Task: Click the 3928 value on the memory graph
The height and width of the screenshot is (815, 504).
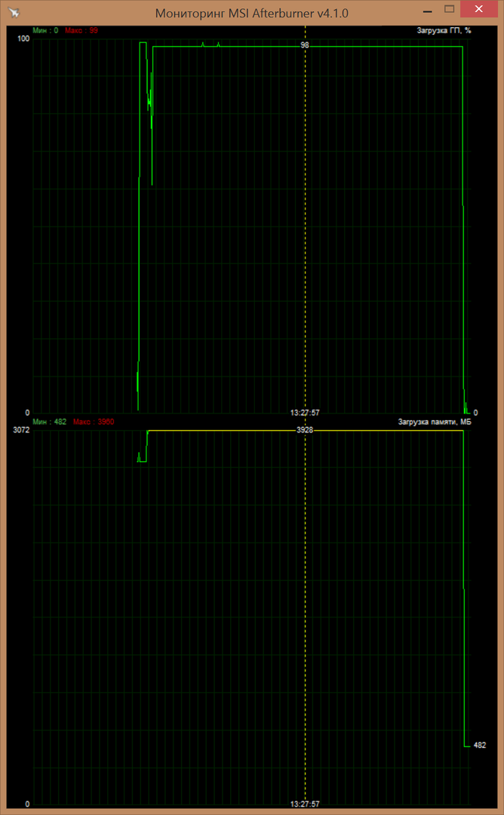Action: (305, 429)
